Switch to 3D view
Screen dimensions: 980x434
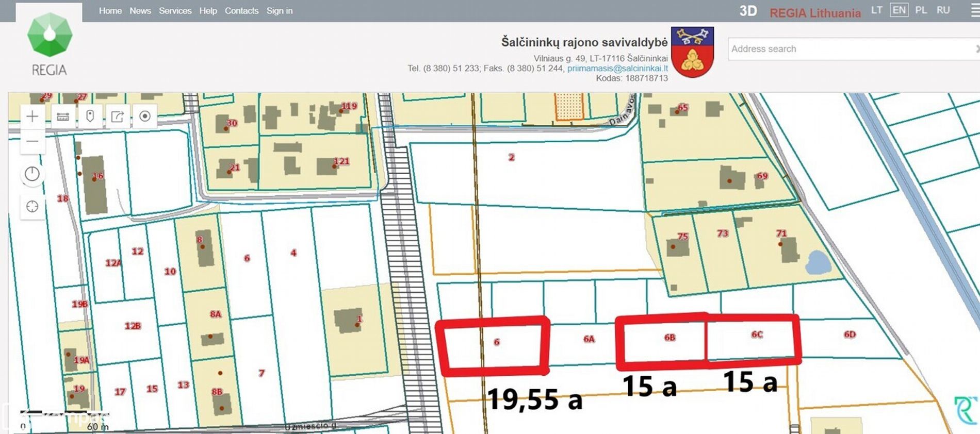pyautogui.click(x=748, y=11)
